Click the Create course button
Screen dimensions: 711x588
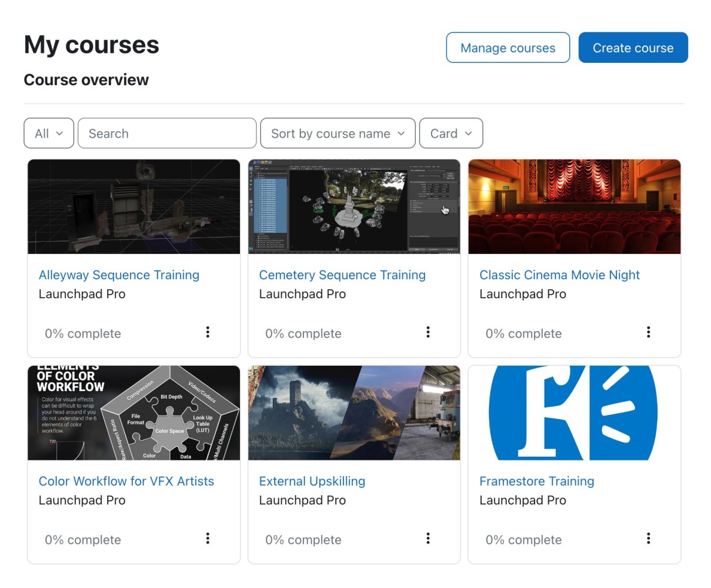633,48
